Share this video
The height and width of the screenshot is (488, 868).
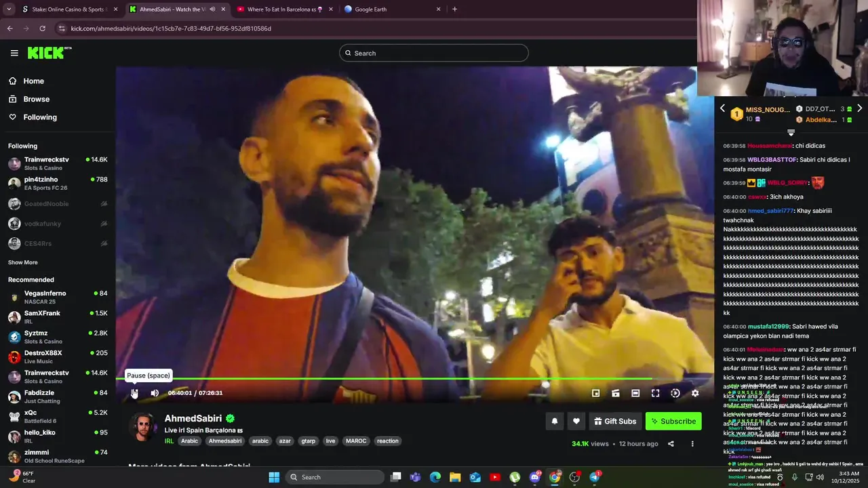[671, 444]
